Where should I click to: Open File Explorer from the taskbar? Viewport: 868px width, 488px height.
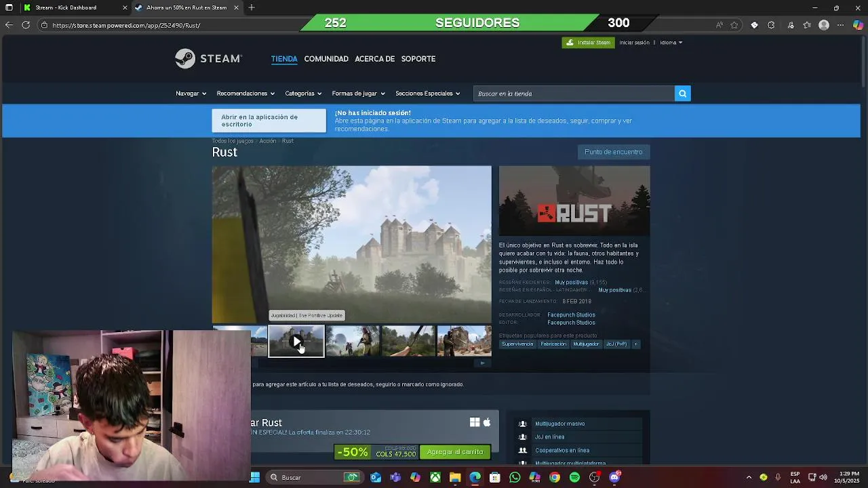click(455, 477)
